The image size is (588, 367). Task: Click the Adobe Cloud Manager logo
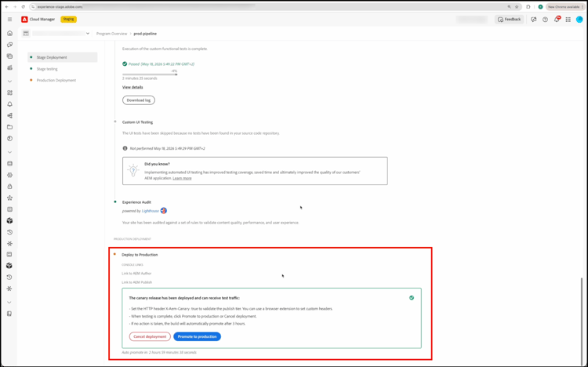[x=24, y=19]
